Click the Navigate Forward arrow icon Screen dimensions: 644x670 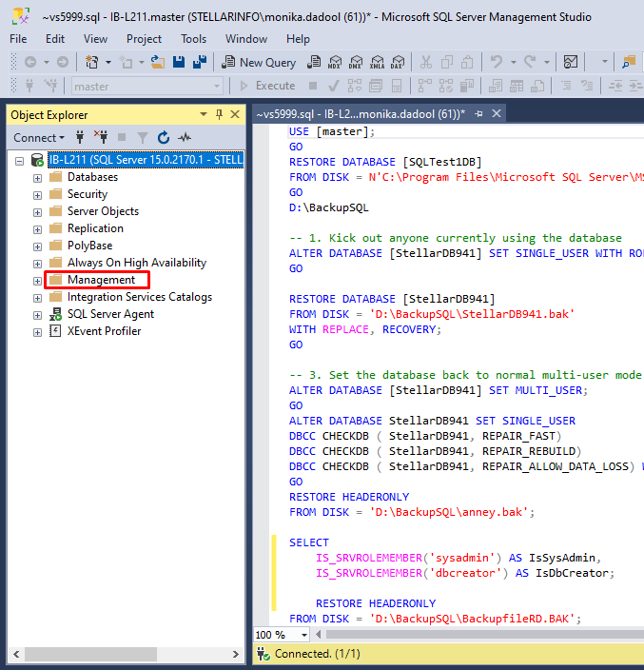[x=63, y=63]
